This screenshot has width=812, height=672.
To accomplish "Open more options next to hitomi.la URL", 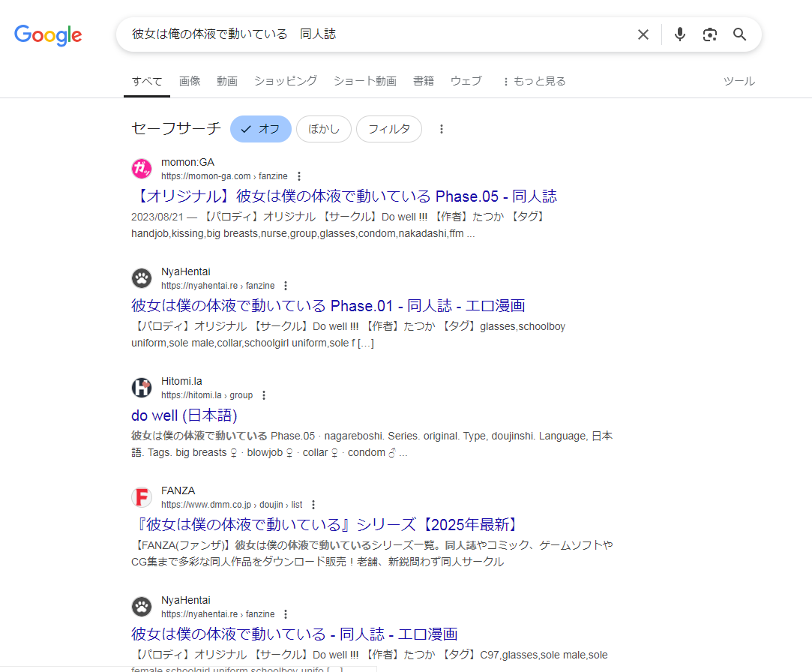I will 264,395.
